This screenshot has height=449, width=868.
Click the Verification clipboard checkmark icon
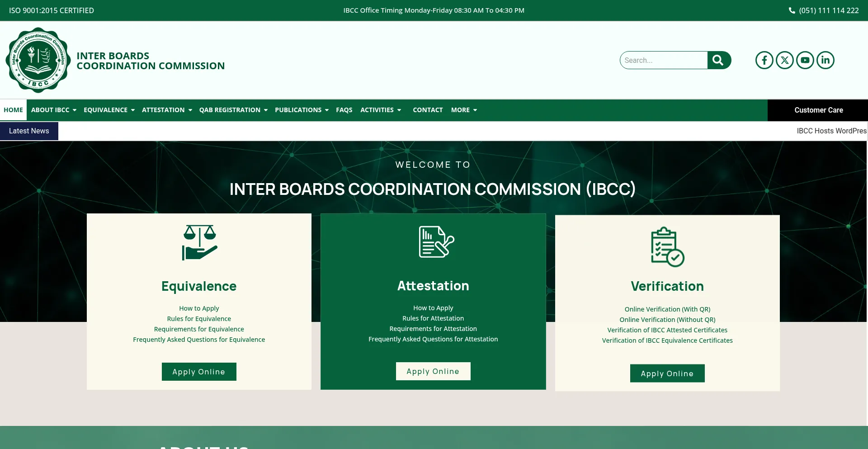tap(667, 247)
